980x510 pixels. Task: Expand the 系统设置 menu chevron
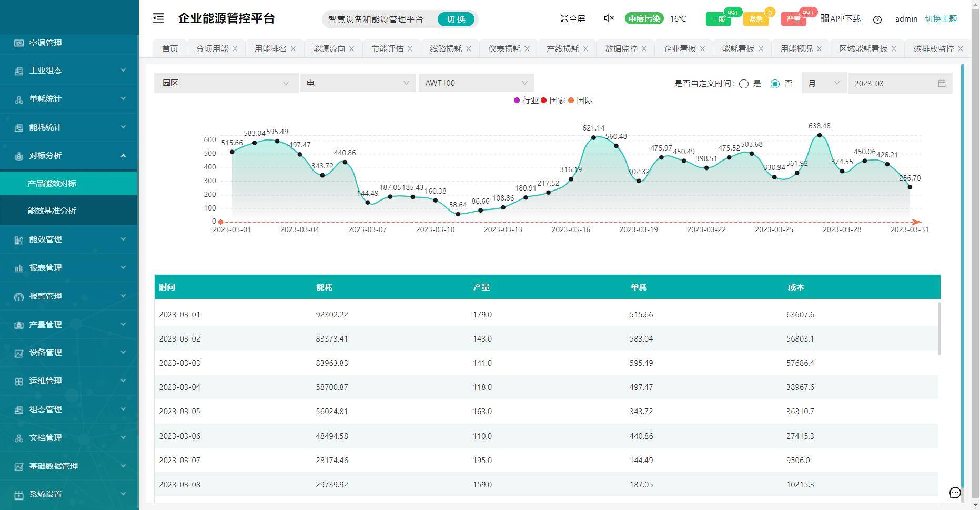click(x=123, y=494)
